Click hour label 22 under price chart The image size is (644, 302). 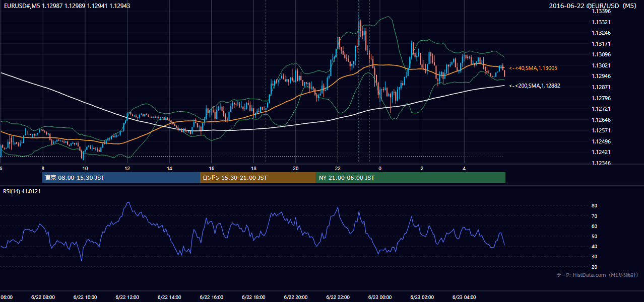tap(338, 169)
